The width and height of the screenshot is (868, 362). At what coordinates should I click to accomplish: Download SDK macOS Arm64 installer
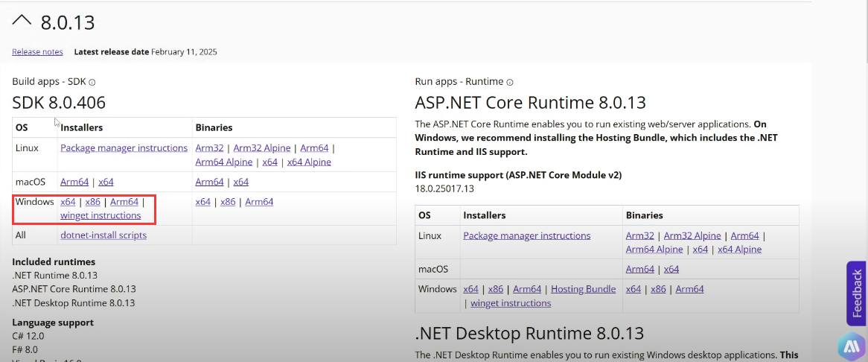click(x=74, y=182)
